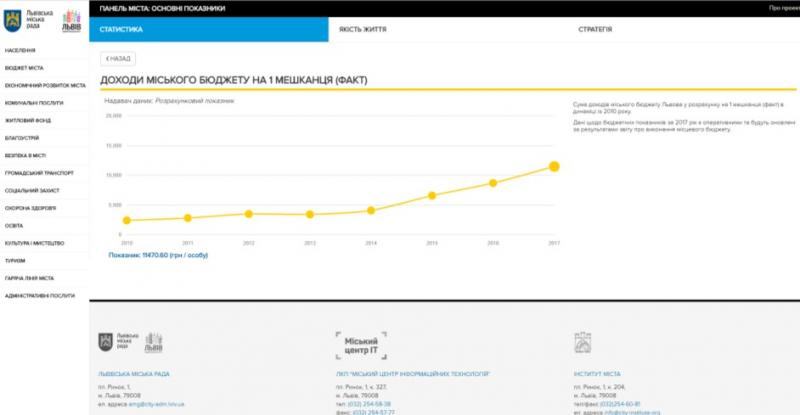The image size is (800, 415).
Task: Click the Показник 11470.60 value text
Action: [158, 255]
